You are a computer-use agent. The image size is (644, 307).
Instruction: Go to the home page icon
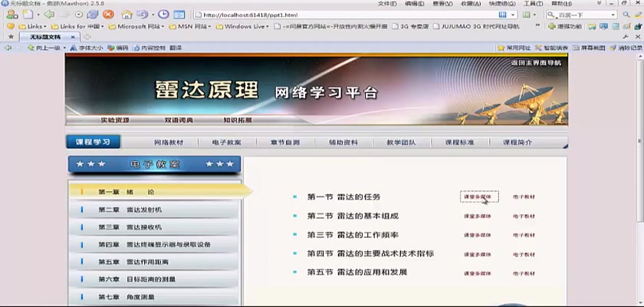click(x=127, y=15)
